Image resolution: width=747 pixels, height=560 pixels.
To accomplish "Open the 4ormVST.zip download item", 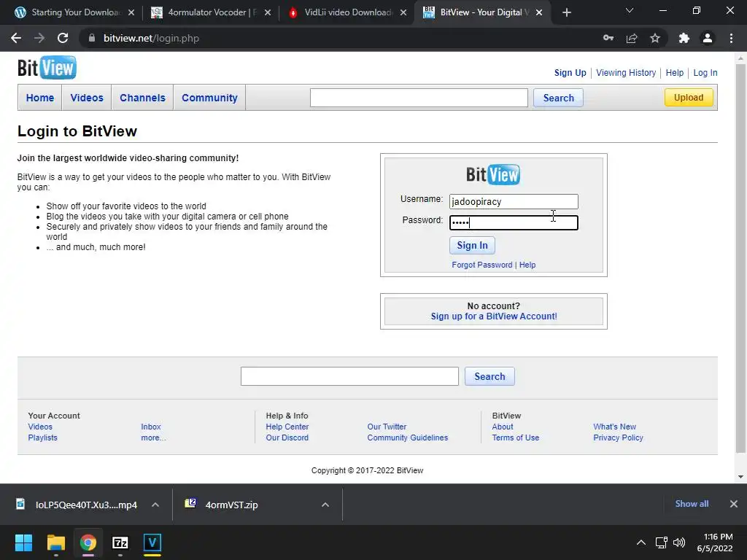I will (x=231, y=505).
